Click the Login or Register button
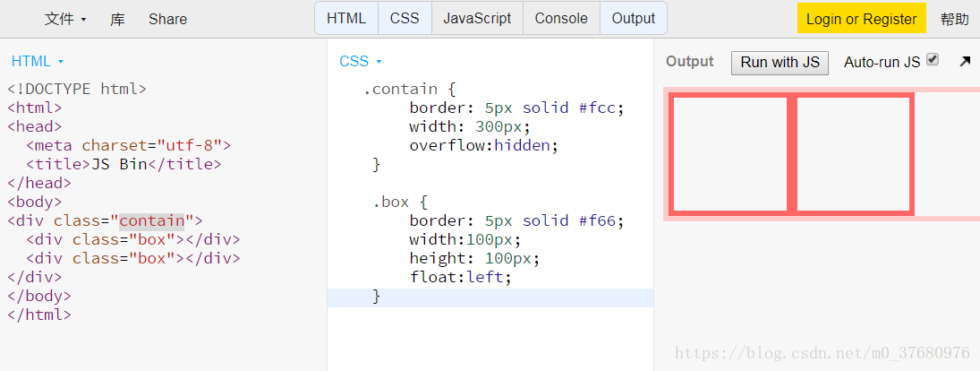Screen dimensions: 980x371 pos(861,19)
